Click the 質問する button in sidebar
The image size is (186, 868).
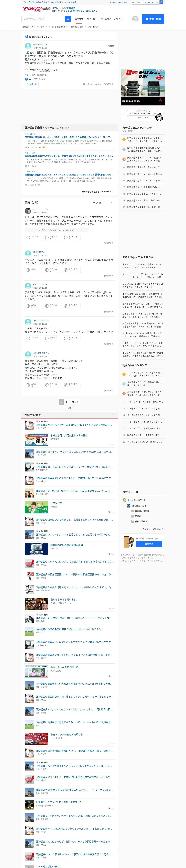pos(149,544)
